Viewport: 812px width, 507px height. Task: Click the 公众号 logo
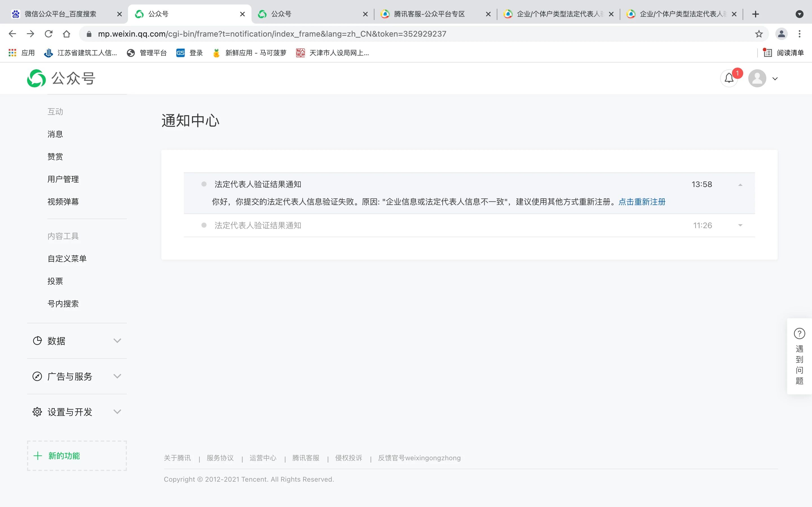pyautogui.click(x=61, y=79)
